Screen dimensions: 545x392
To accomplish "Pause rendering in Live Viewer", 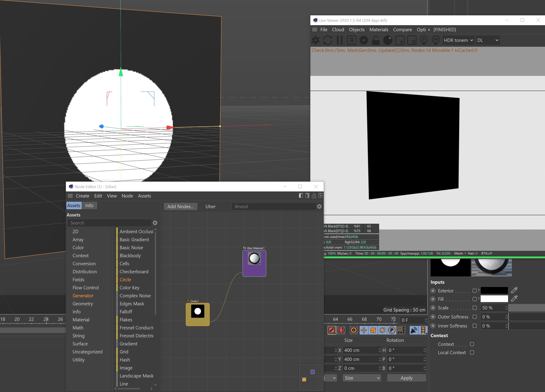I will click(x=340, y=40).
